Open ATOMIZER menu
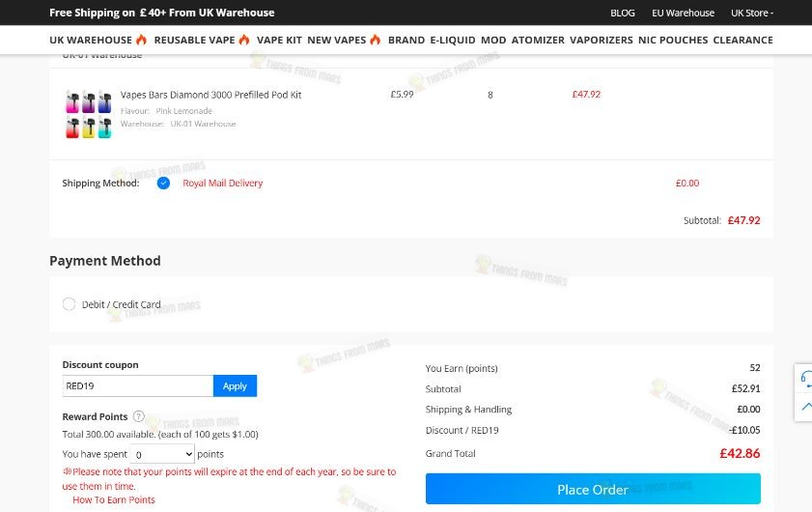Viewport: 812px width, 512px height. click(538, 40)
